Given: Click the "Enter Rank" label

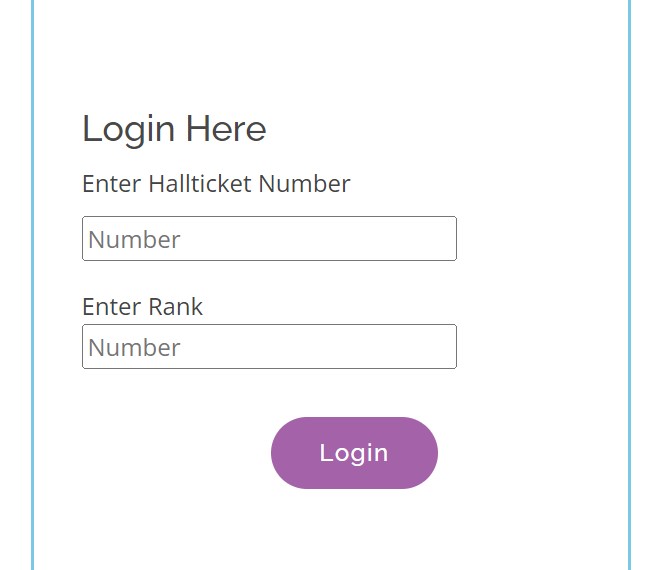Looking at the screenshot, I should (x=142, y=306).
